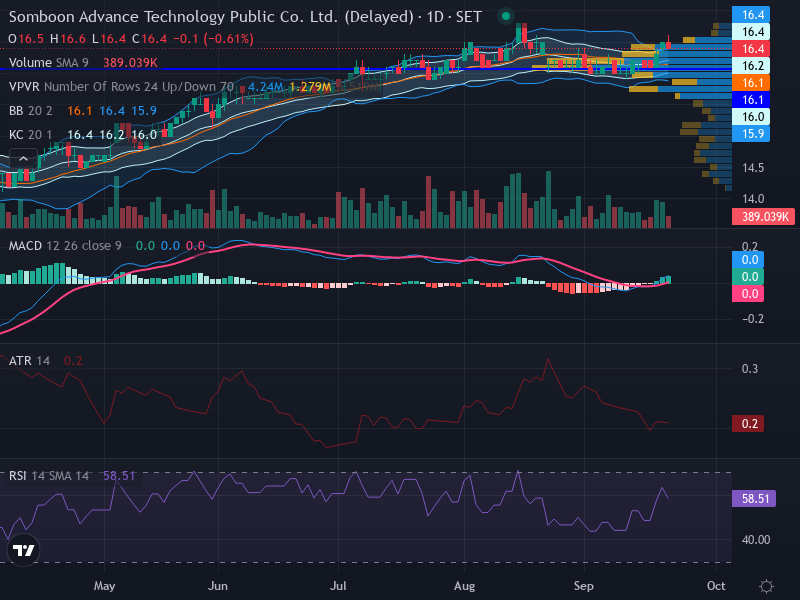Click the RSI 14 SMA 14 label
800x600 pixels.
[48, 476]
